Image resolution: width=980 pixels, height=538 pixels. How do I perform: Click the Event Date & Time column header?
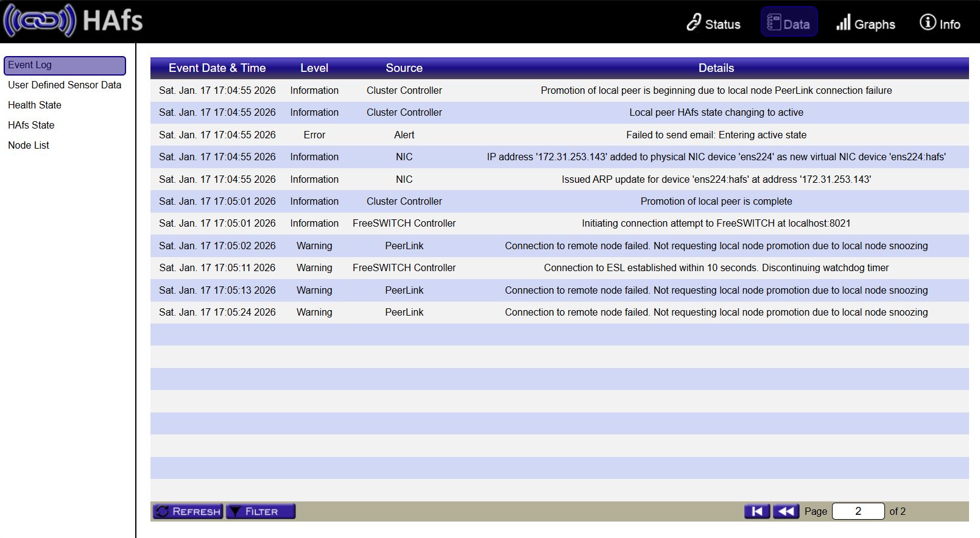tap(217, 68)
